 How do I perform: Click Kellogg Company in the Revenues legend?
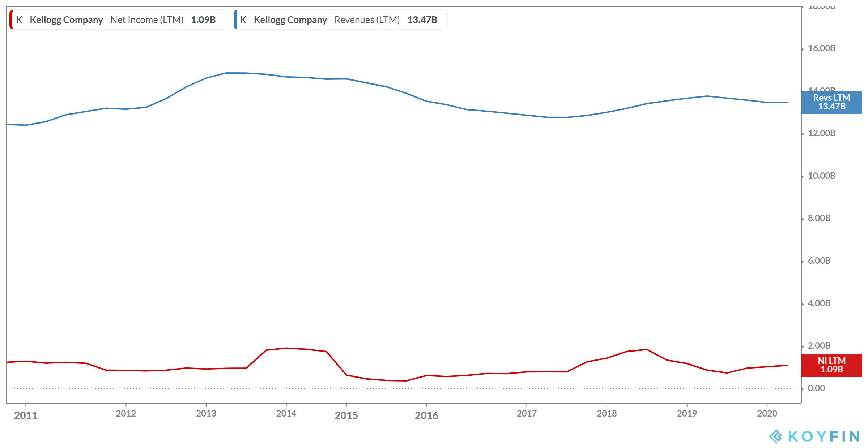pos(290,20)
